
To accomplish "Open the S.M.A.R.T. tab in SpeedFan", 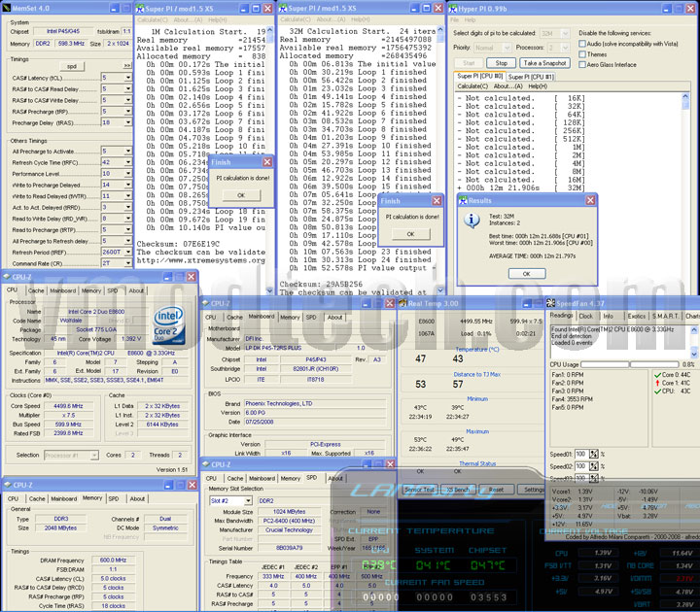I will coord(665,316).
